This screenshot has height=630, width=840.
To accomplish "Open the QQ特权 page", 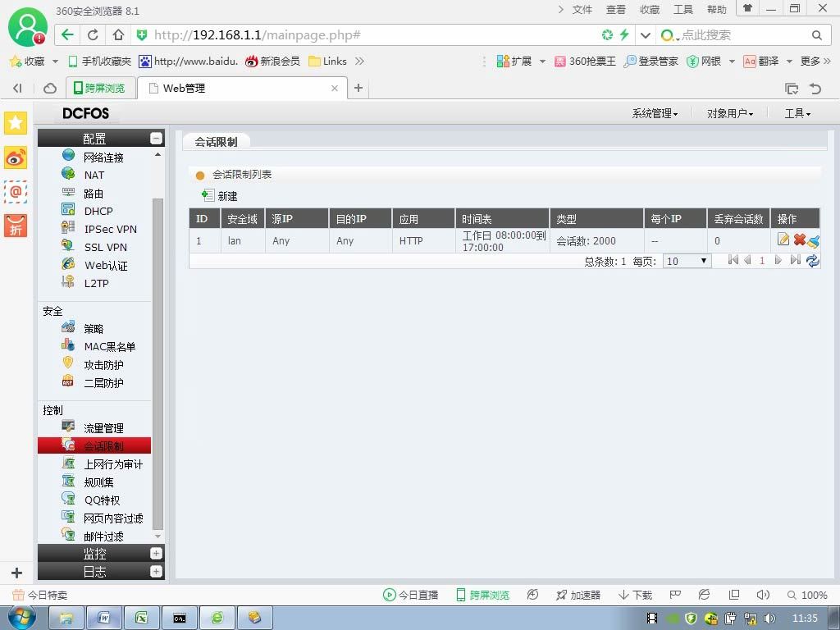I will 102,500.
